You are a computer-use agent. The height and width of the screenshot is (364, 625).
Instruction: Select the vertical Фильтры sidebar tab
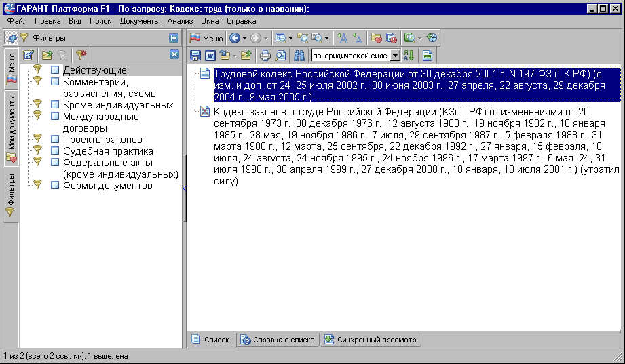pyautogui.click(x=11, y=195)
